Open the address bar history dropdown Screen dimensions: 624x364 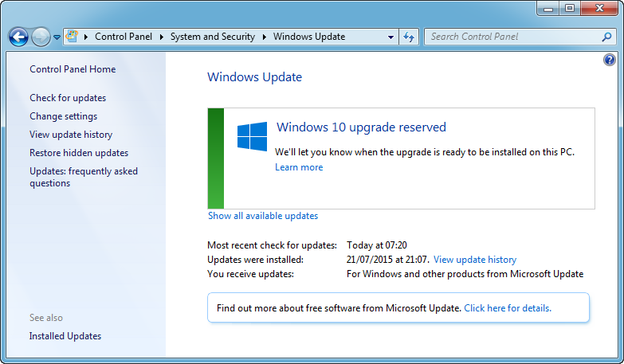[390, 37]
